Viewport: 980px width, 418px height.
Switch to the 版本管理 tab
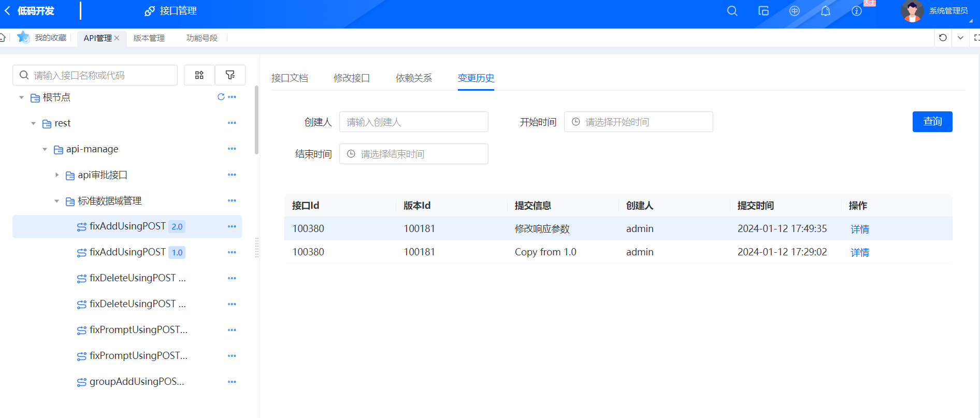click(x=149, y=38)
